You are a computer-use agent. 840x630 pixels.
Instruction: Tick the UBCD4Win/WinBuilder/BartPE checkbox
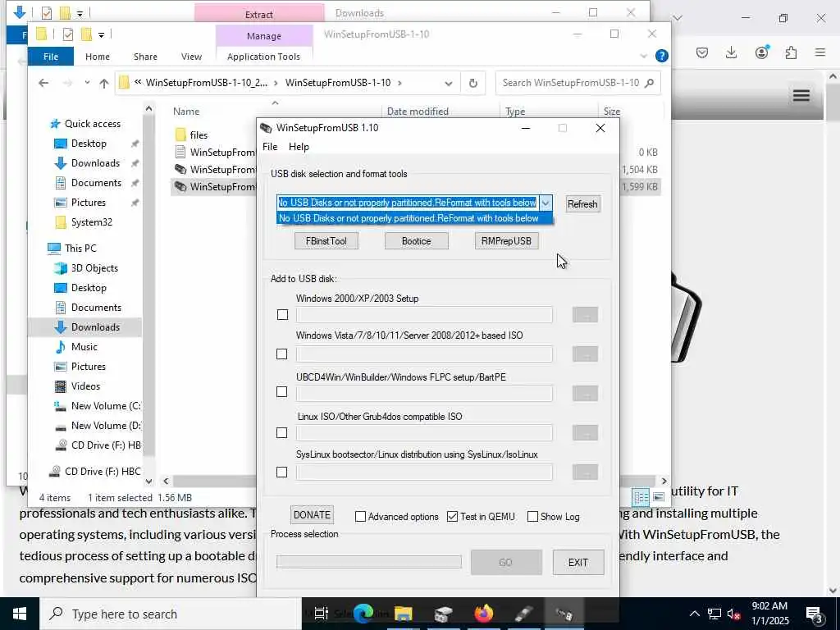(282, 392)
